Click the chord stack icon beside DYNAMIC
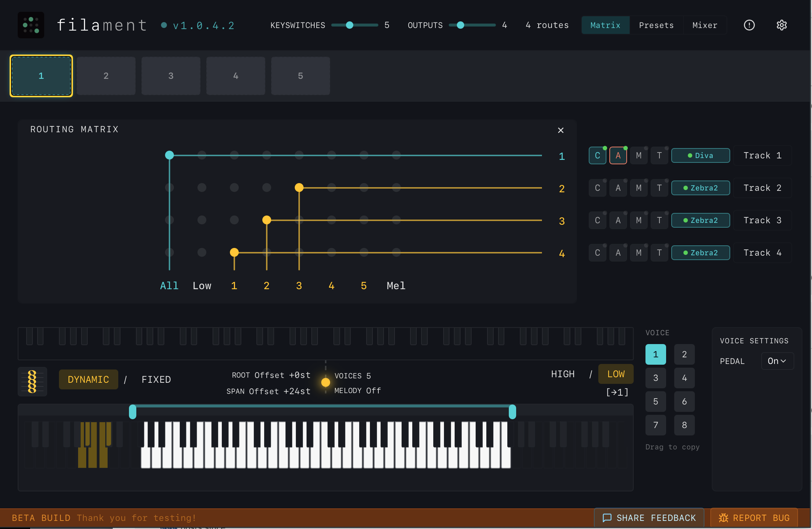 point(32,382)
